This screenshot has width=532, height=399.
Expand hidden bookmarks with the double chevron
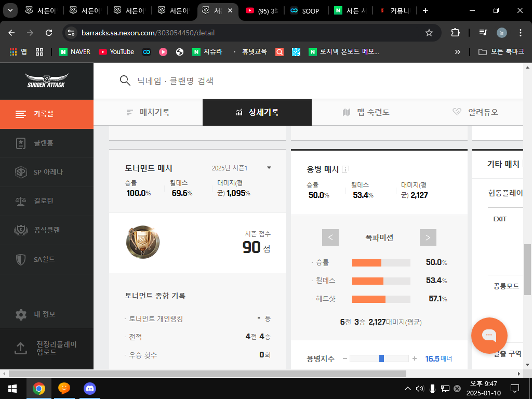457,52
